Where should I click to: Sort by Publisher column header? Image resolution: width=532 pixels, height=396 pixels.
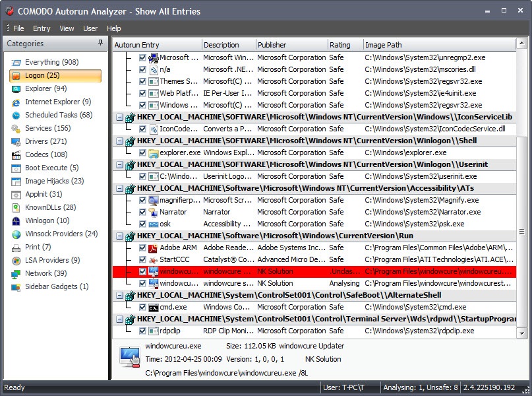coord(292,45)
